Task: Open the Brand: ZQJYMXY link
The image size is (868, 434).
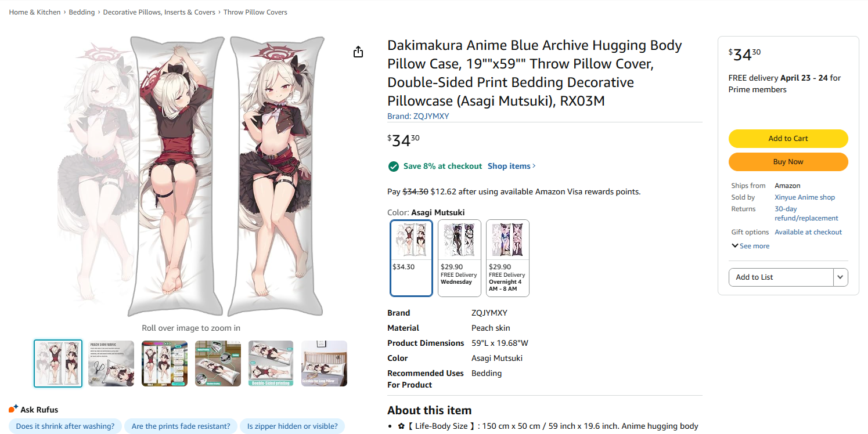Action: (x=418, y=116)
